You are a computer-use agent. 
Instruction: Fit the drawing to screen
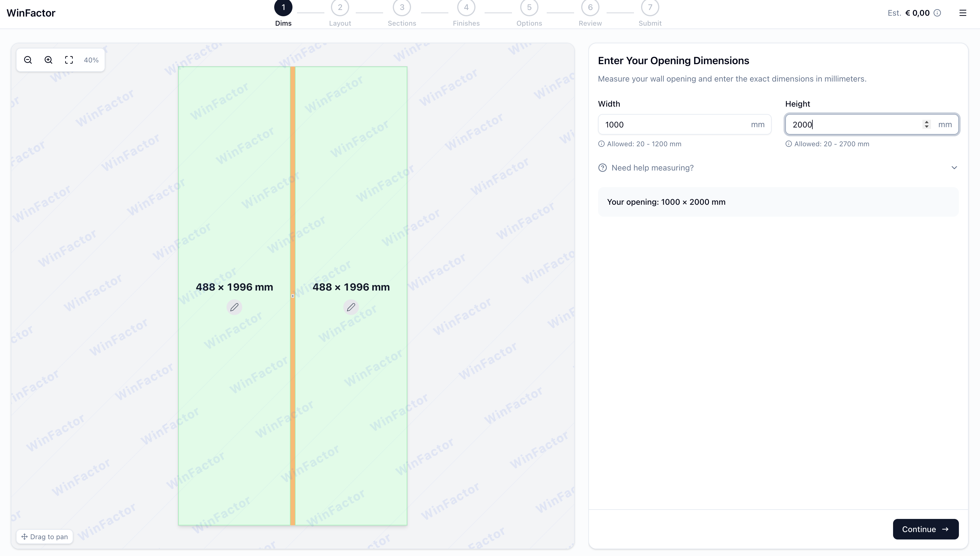pos(69,60)
